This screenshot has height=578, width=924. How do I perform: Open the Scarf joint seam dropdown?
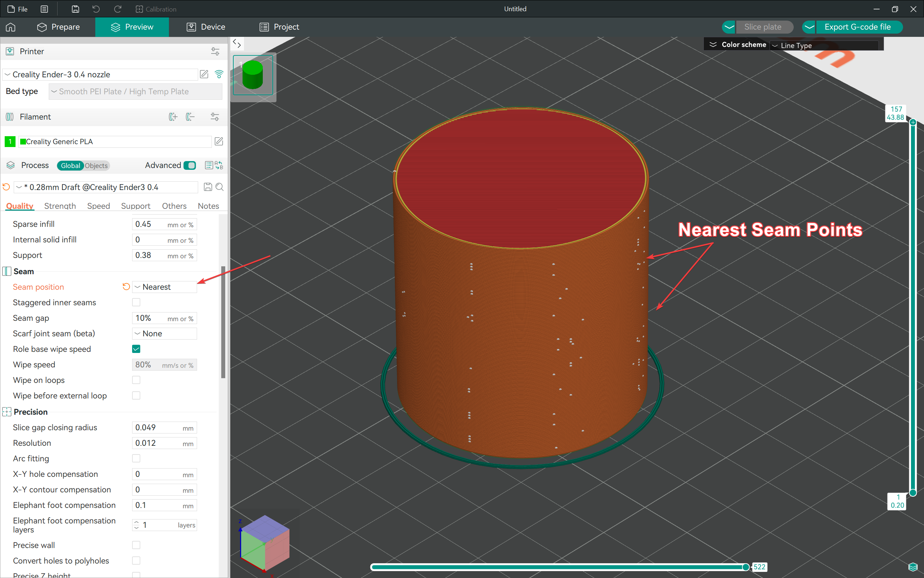(165, 333)
